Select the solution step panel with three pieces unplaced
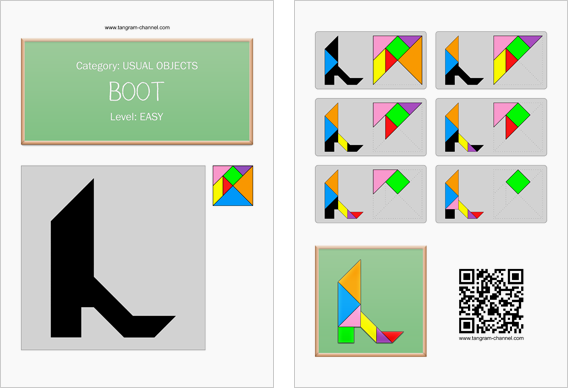The image size is (568, 388). [x=491, y=127]
